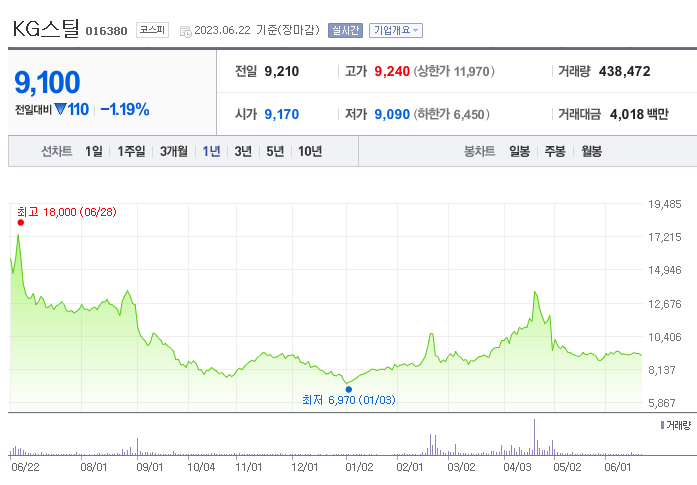Select the 10년 line chart tab
This screenshot has height=485, width=697.
(x=310, y=151)
